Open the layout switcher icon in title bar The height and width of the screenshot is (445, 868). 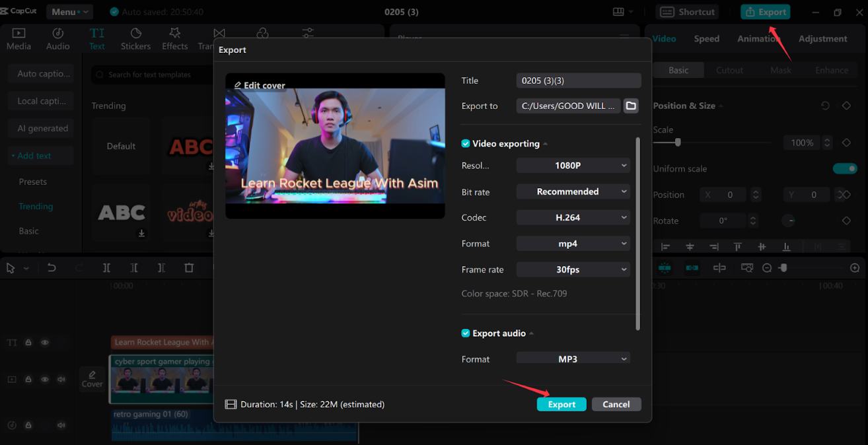tap(618, 12)
